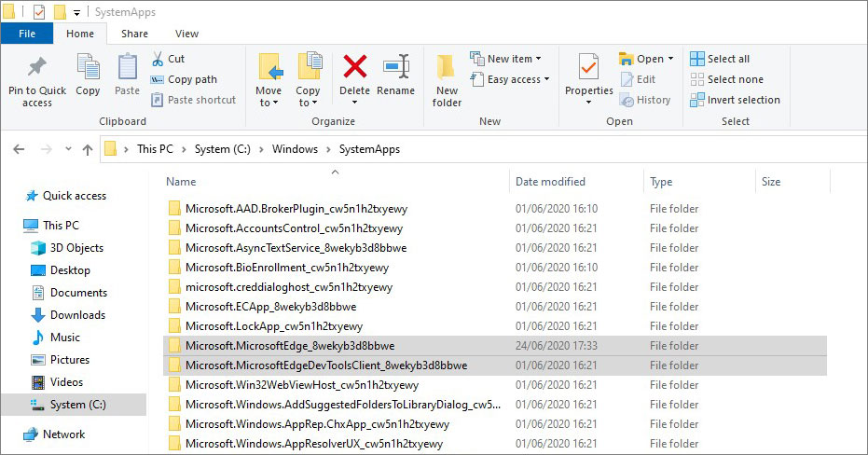Customize Quick Access Toolbar dropdown arrow

(x=76, y=12)
